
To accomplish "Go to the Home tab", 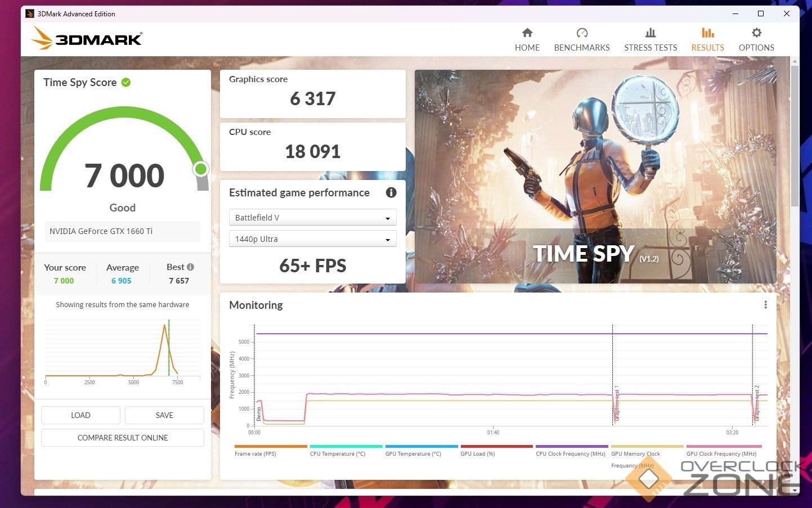I will point(527,39).
